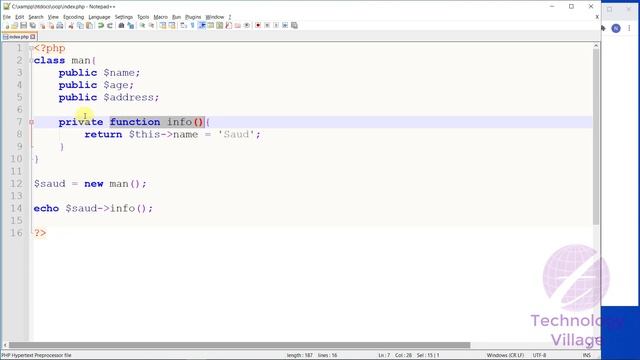Open the Macro menu
Image resolution: width=640 pixels, height=360 pixels.
[160, 17]
